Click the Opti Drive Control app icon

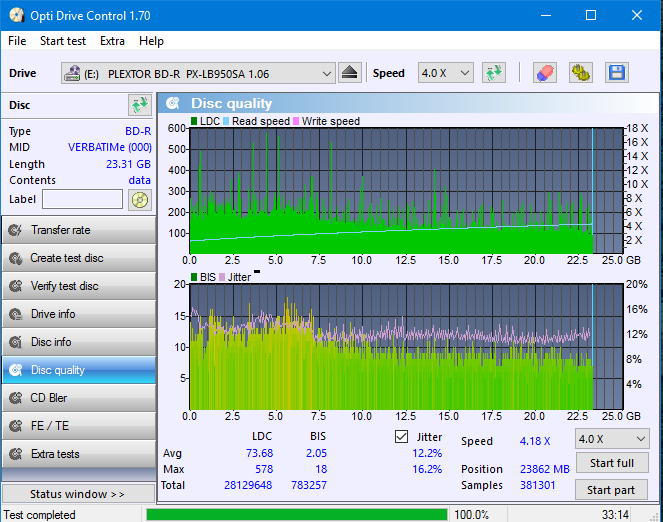pyautogui.click(x=16, y=16)
